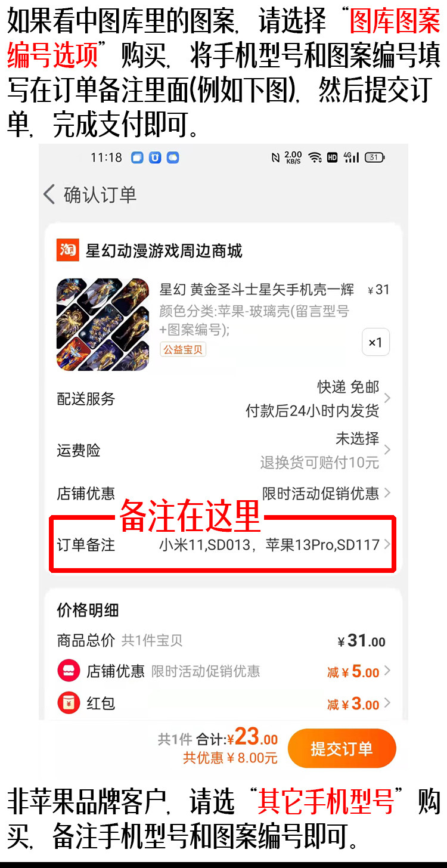Open the product thumbnail of phone cases
Viewport: 447px width, 868px height.
pos(103,324)
